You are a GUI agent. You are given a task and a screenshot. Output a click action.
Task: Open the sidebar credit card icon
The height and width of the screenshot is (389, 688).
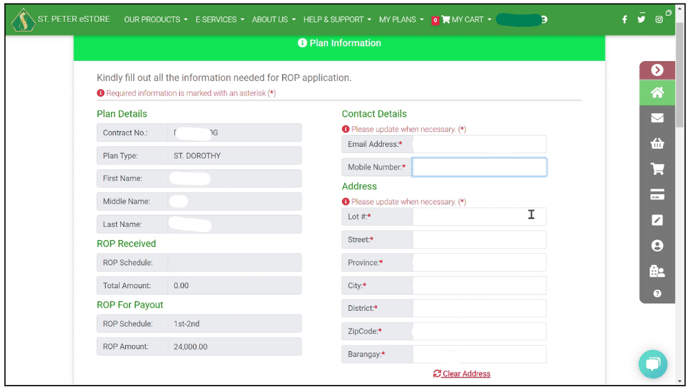tap(657, 194)
